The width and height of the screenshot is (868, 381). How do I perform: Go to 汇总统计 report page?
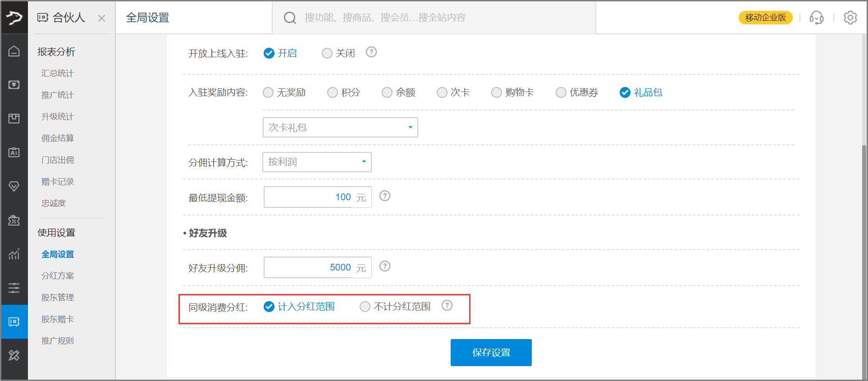point(58,73)
